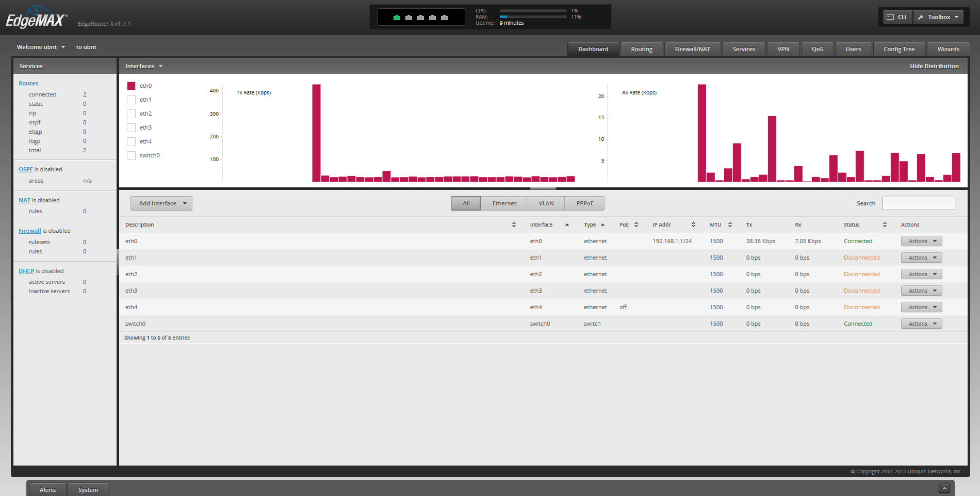Click the NAT link in sidebar

24,200
